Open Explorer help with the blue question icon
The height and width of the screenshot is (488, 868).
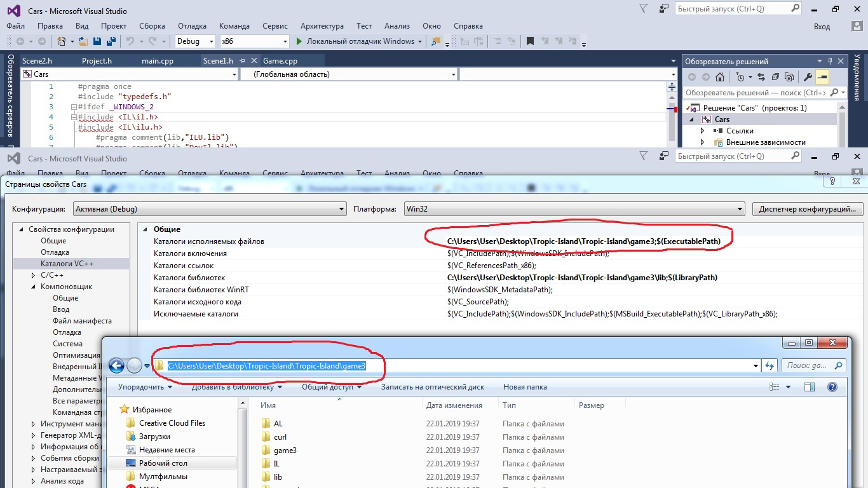coord(832,387)
